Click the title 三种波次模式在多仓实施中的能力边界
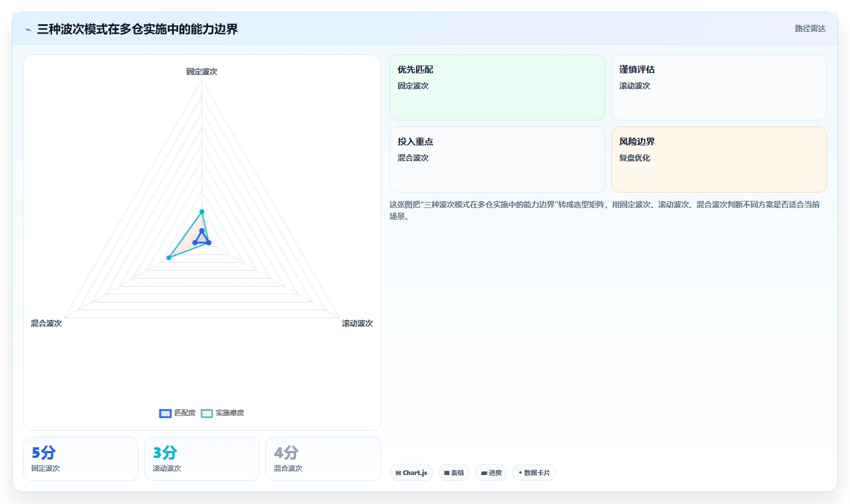 (x=137, y=29)
